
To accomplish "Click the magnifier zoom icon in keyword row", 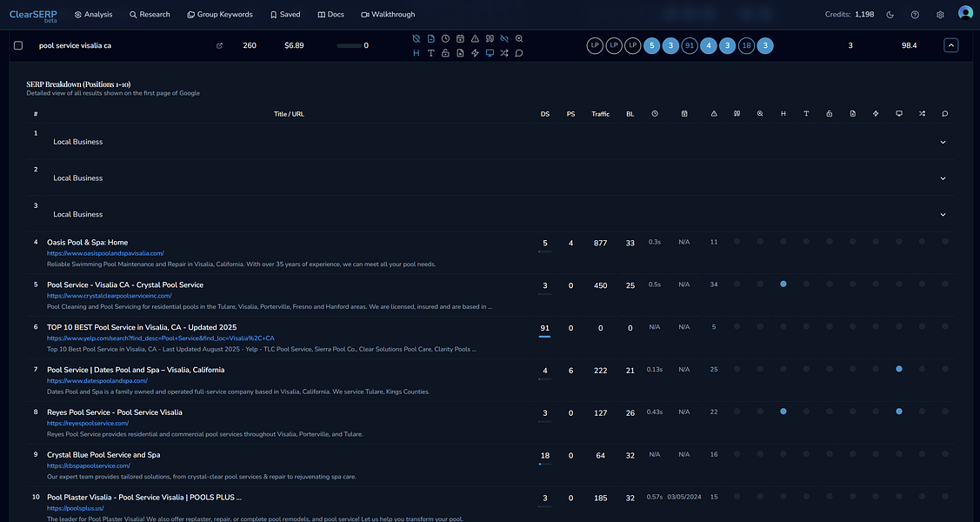I will pos(519,39).
